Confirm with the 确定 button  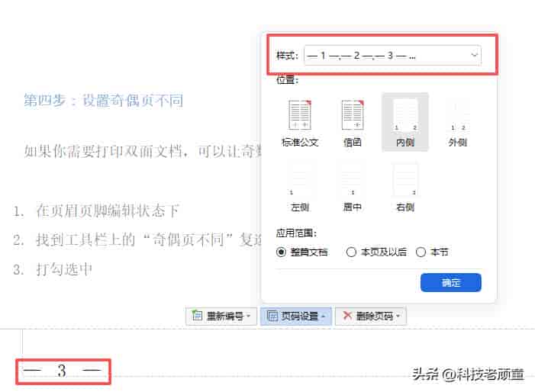pyautogui.click(x=451, y=283)
